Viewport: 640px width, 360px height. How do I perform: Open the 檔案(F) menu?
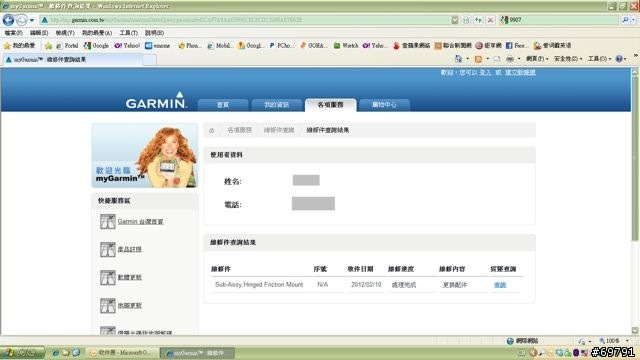point(13,33)
